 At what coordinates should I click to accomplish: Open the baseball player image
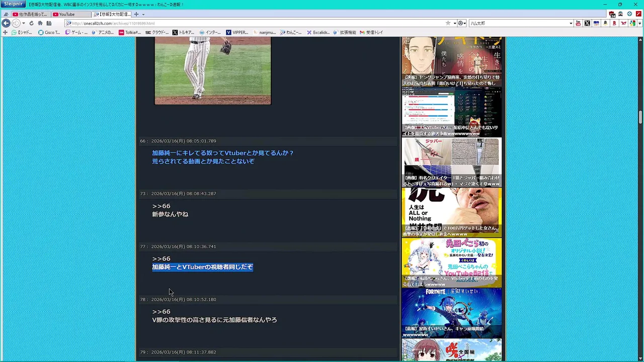click(212, 71)
